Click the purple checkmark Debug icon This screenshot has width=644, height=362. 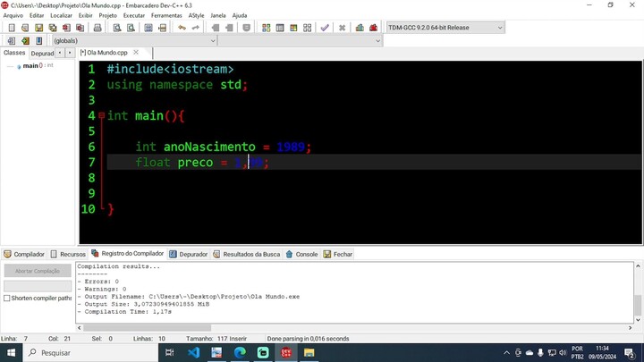click(325, 28)
